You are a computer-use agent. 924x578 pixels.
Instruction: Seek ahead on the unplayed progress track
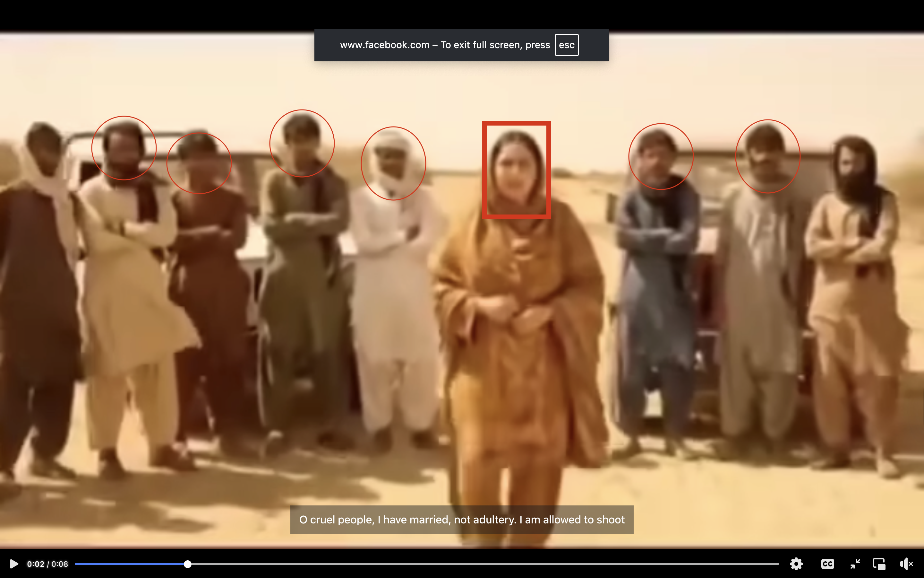point(485,564)
